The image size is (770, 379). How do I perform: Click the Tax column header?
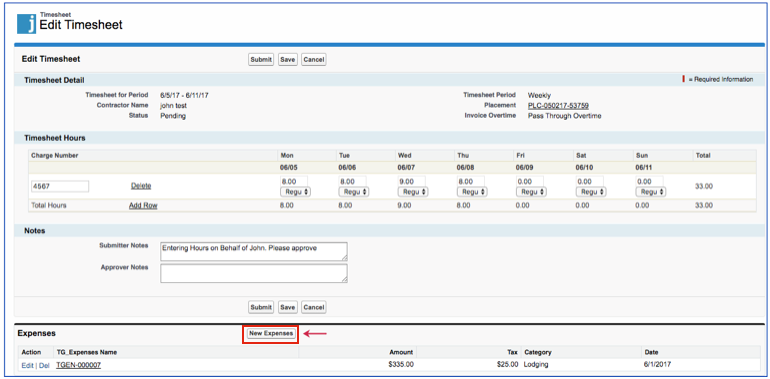[x=512, y=352]
